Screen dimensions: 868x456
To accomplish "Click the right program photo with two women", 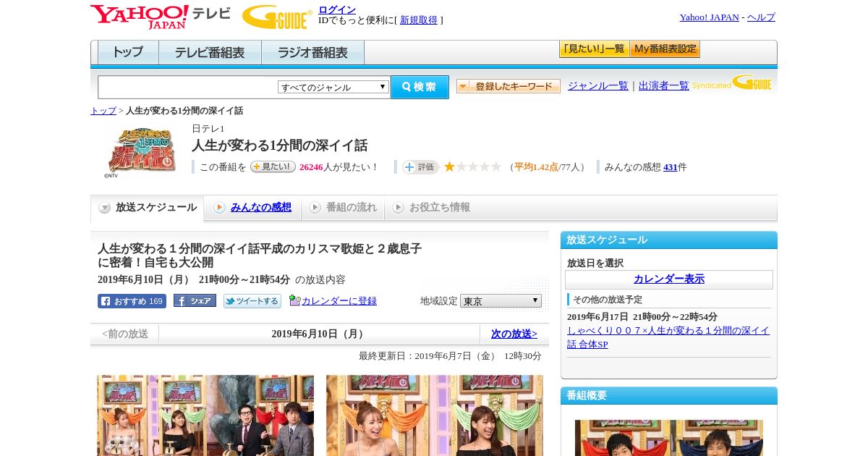I will click(434, 415).
